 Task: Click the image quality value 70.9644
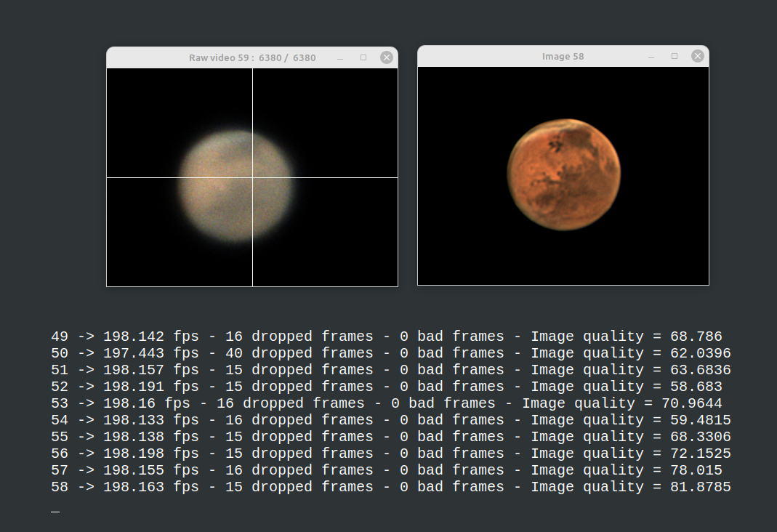click(692, 403)
